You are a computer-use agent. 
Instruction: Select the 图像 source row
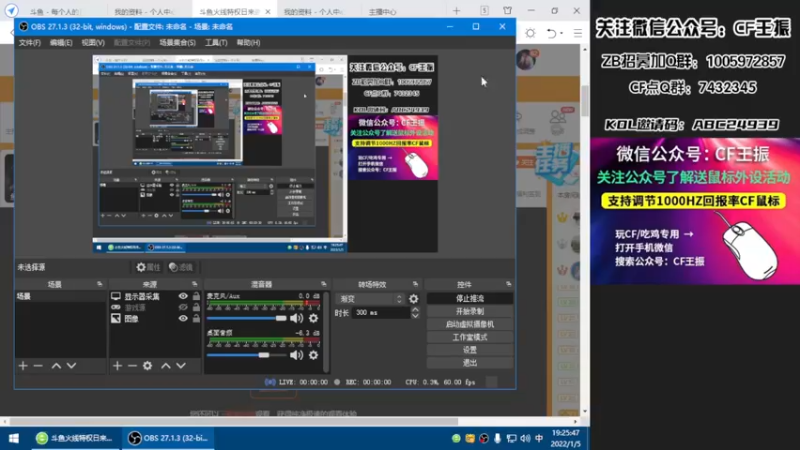pos(156,318)
